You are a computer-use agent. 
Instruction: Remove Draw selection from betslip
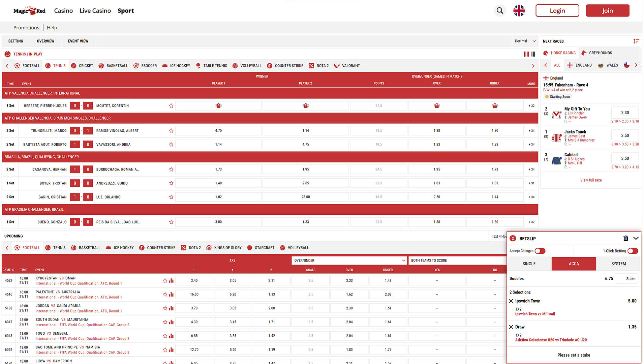511,327
